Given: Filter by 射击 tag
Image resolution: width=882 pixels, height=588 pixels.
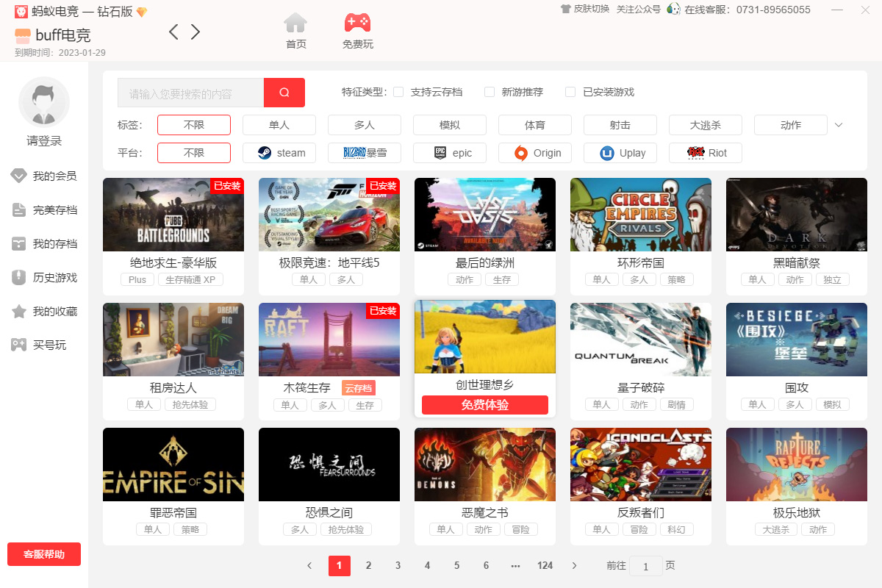Looking at the screenshot, I should coord(620,125).
